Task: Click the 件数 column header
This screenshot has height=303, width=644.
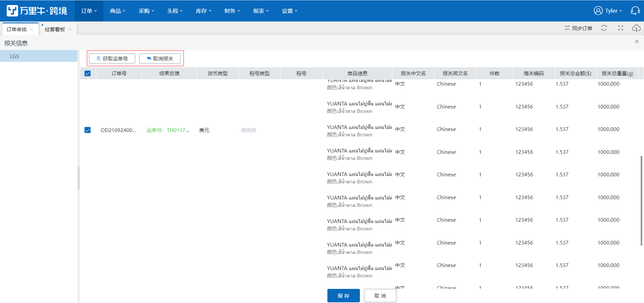Action: (x=494, y=73)
